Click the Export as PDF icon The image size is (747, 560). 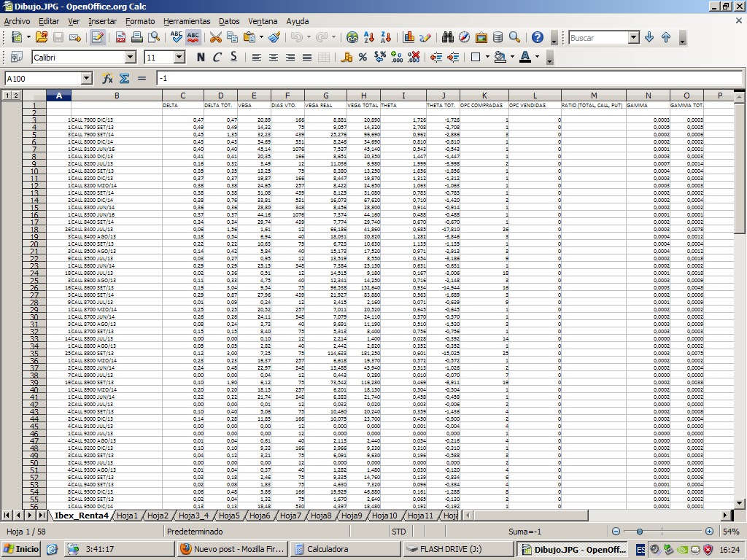[x=121, y=37]
